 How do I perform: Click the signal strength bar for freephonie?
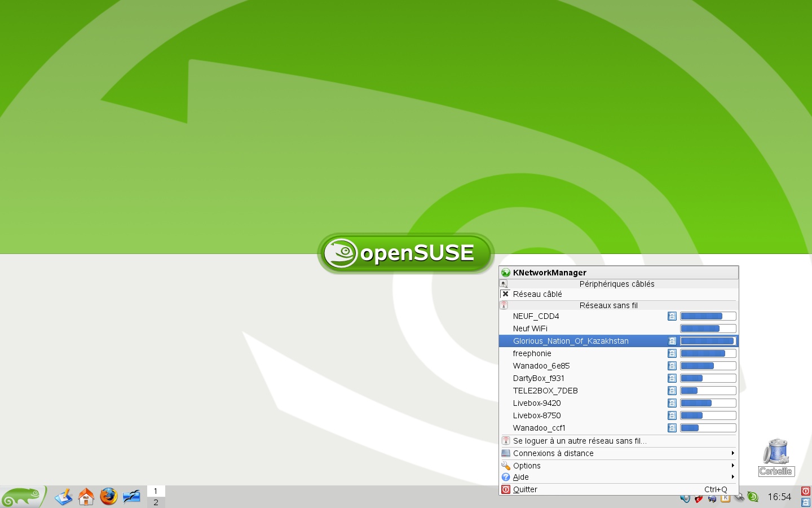pos(708,353)
